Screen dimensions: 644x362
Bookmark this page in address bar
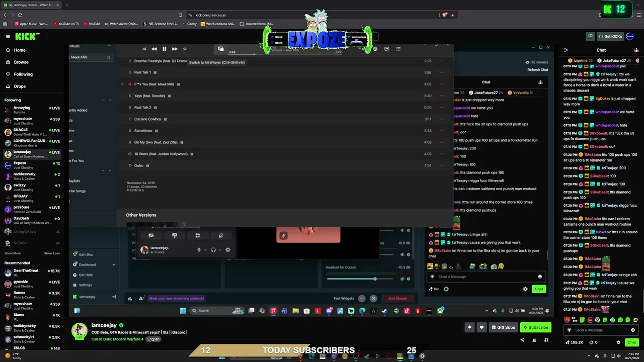[180, 15]
